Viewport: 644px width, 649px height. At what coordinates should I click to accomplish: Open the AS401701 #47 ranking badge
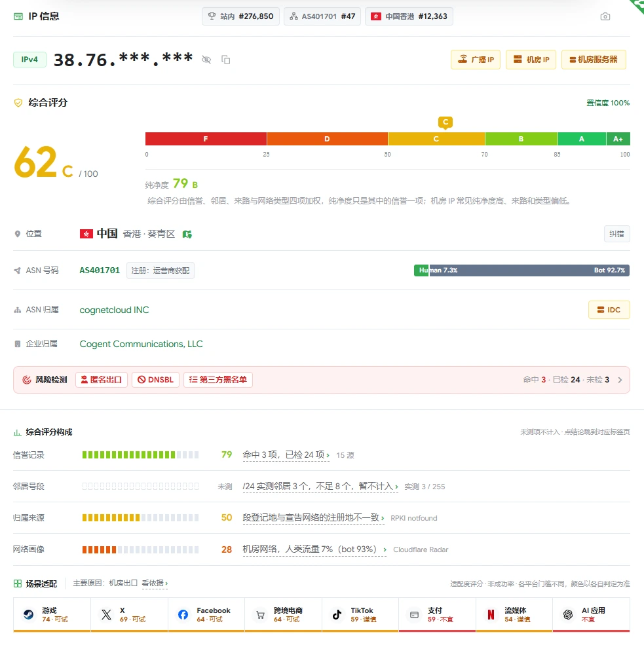(x=322, y=16)
